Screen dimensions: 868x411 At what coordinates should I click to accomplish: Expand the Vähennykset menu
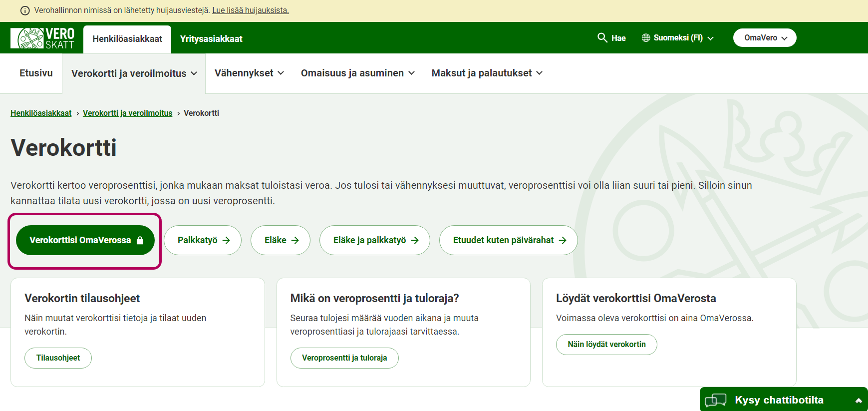(x=249, y=73)
